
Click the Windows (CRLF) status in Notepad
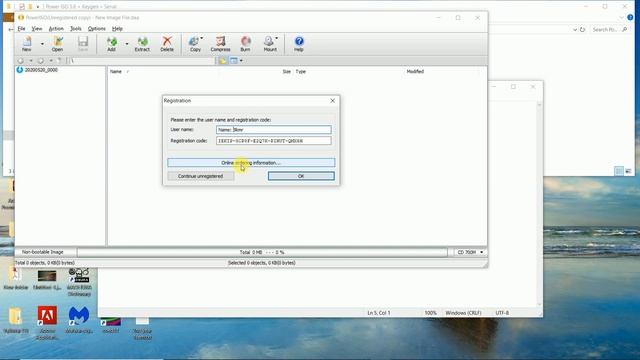pyautogui.click(x=463, y=313)
